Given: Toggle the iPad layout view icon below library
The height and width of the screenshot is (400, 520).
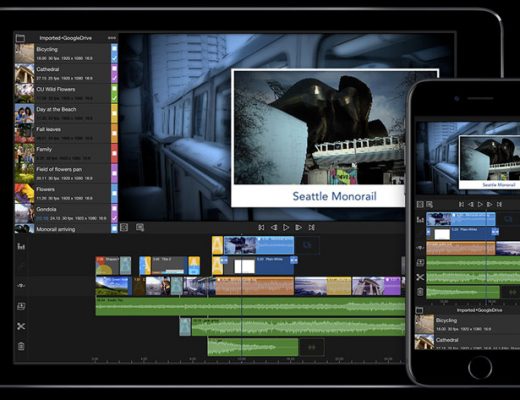Looking at the screenshot, I should pos(124,227).
